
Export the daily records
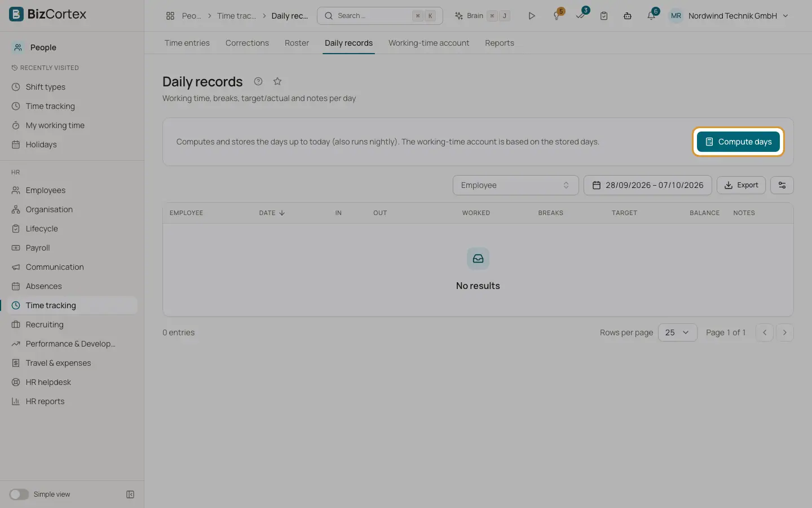click(741, 185)
